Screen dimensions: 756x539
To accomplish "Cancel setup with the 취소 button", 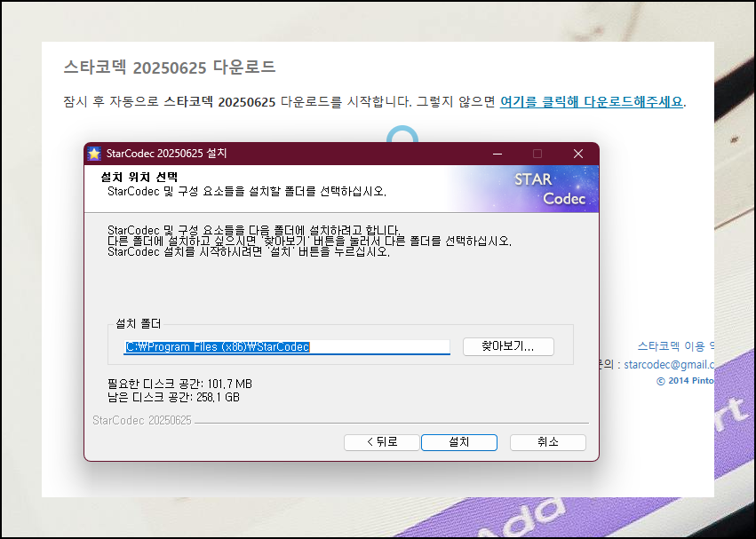I will [548, 442].
